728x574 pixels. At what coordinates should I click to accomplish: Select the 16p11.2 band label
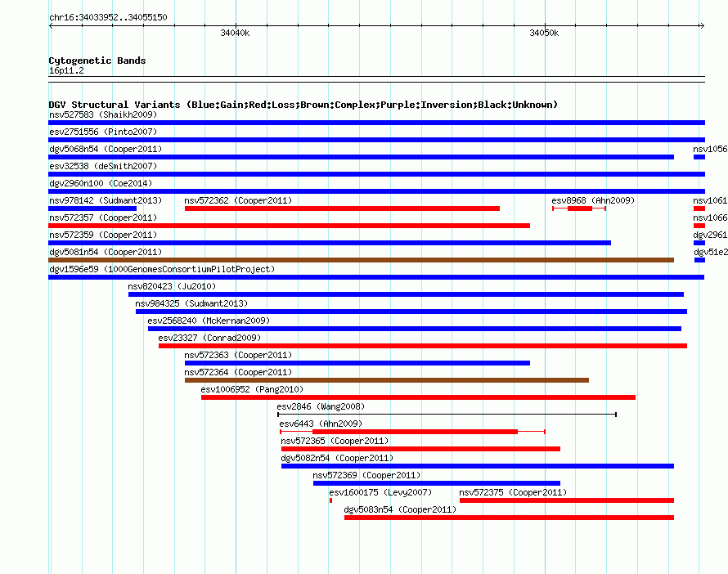66,70
